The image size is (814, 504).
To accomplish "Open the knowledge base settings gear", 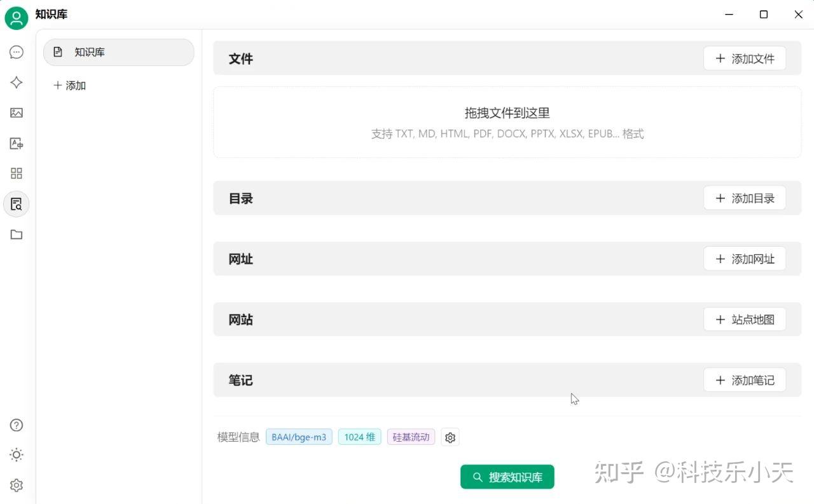I will click(x=450, y=437).
